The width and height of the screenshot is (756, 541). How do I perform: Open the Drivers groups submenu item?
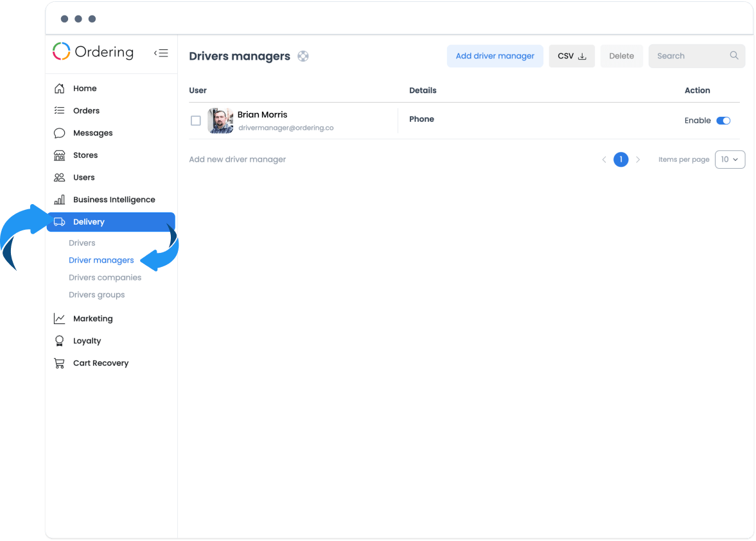pyautogui.click(x=96, y=295)
